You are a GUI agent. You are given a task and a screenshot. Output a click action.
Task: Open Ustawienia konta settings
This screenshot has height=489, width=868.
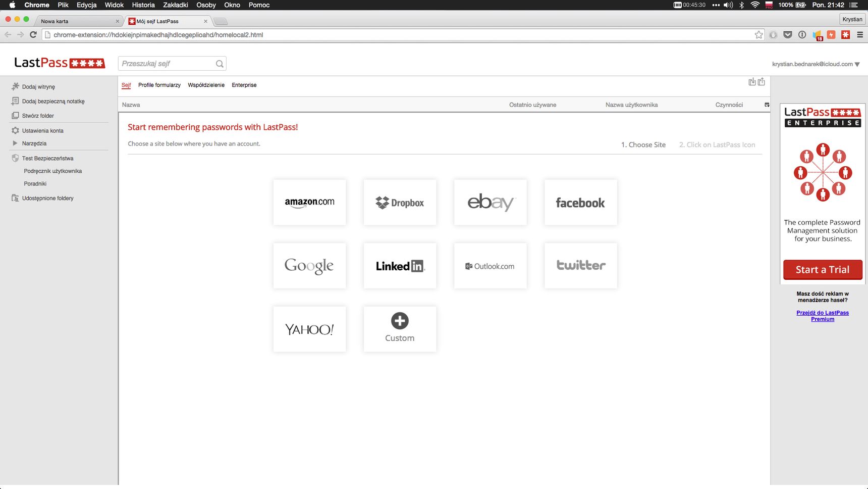[42, 130]
